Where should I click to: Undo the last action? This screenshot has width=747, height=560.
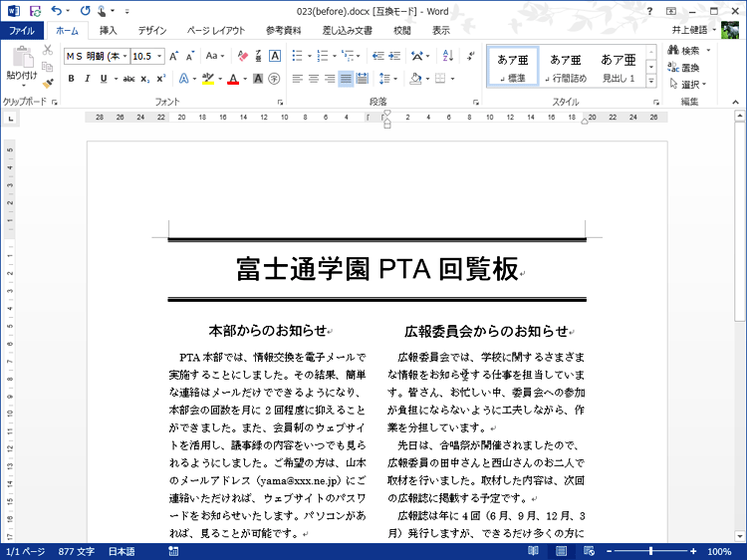56,11
